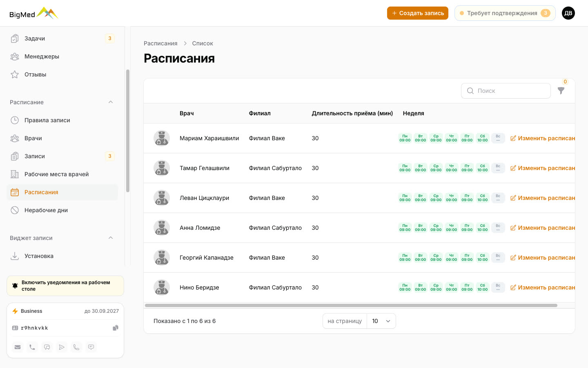Click the single message bubble icon
Image resolution: width=588 pixels, height=368 pixels.
[x=91, y=347]
